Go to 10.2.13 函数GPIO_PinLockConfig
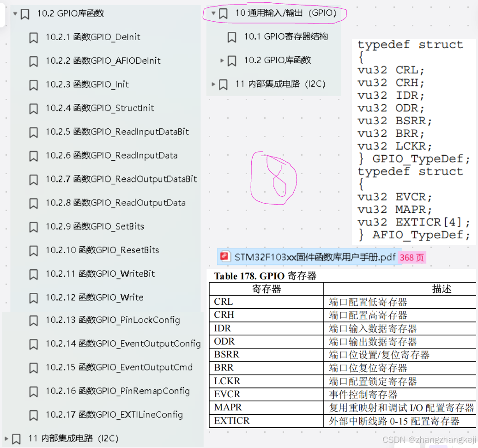The width and height of the screenshot is (478, 448). [113, 320]
